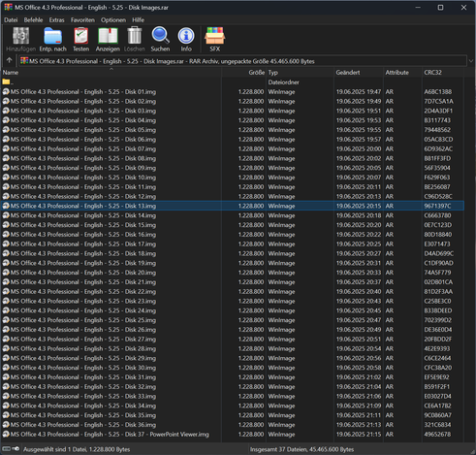Image resolution: width=476 pixels, height=455 pixels.
Task: Select the Disk 33.img file row
Action: pyautogui.click(x=233, y=396)
